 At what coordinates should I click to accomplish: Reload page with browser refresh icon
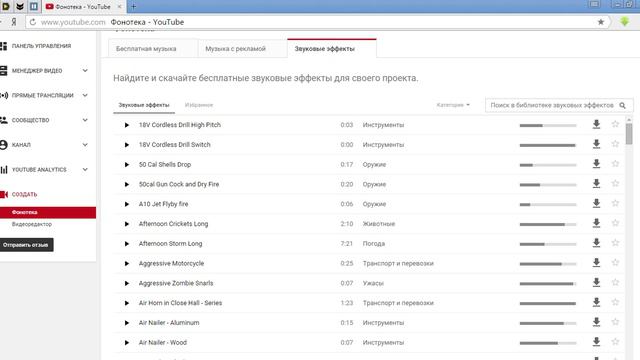click(33, 22)
